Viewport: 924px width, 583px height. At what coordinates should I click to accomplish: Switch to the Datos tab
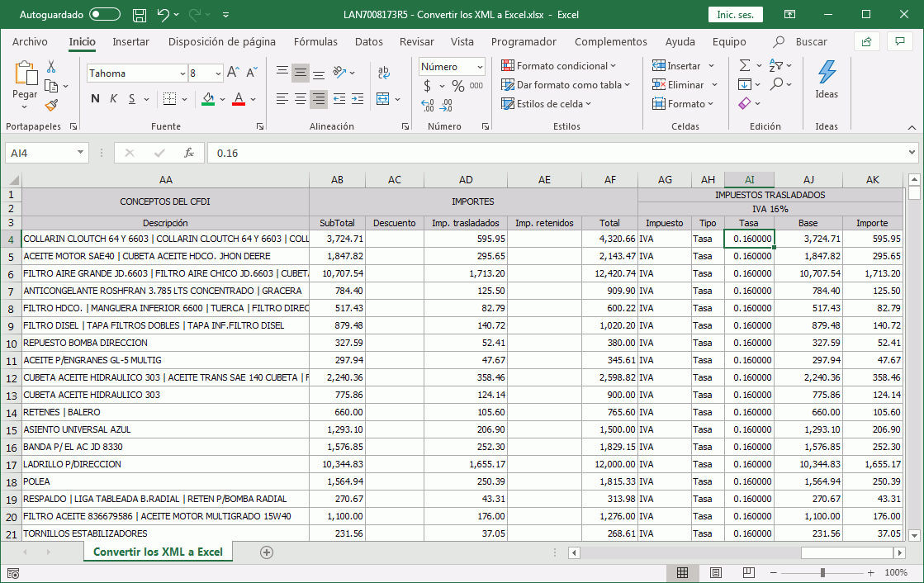pyautogui.click(x=368, y=41)
